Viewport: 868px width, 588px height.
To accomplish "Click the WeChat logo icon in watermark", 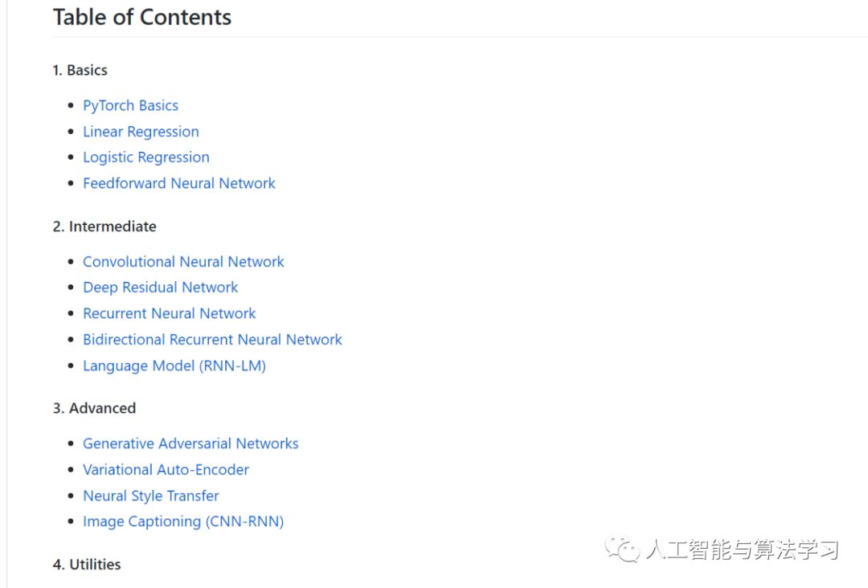I will pos(624,549).
